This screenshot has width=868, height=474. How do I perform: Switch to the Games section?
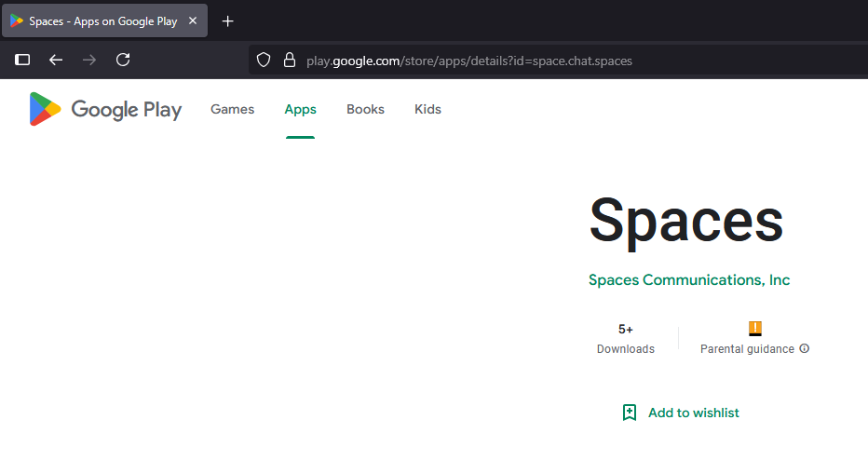(232, 109)
